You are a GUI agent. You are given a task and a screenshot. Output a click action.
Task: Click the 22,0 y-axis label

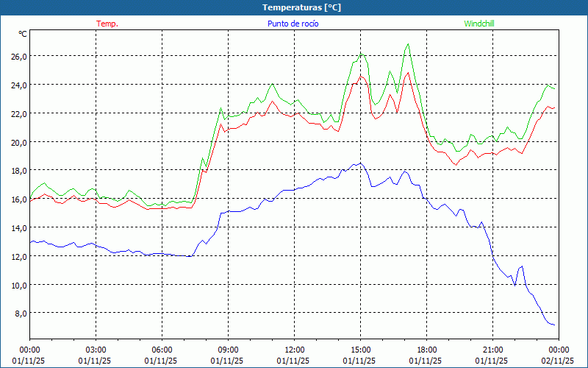coord(18,113)
